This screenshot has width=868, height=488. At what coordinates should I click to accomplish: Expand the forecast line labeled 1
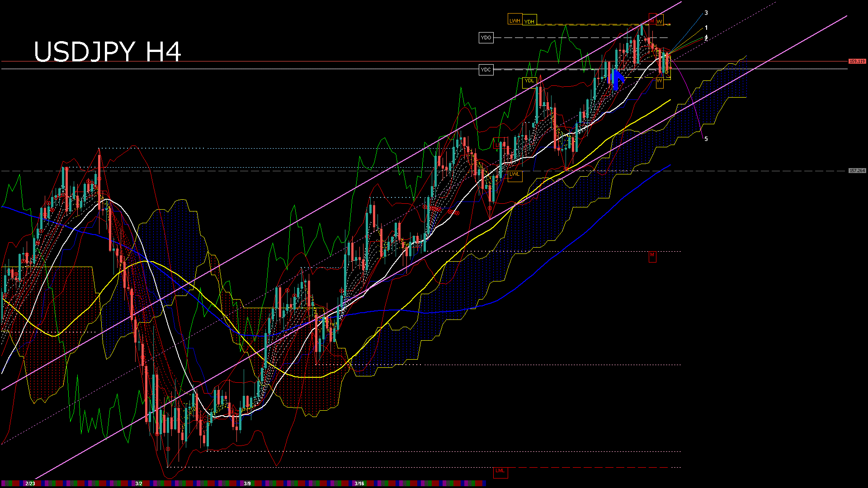tap(706, 28)
